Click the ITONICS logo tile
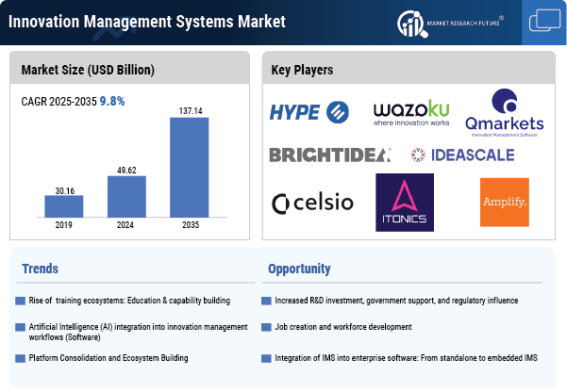This screenshot has height=392, width=567. coord(405,201)
